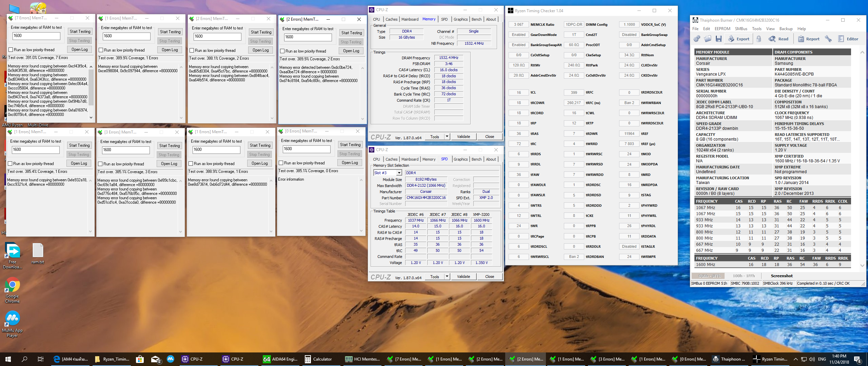Viewport: 868px width, 366px height.
Task: Click the Read toolbar button in Thaiphoon Burner
Action: [x=778, y=39]
